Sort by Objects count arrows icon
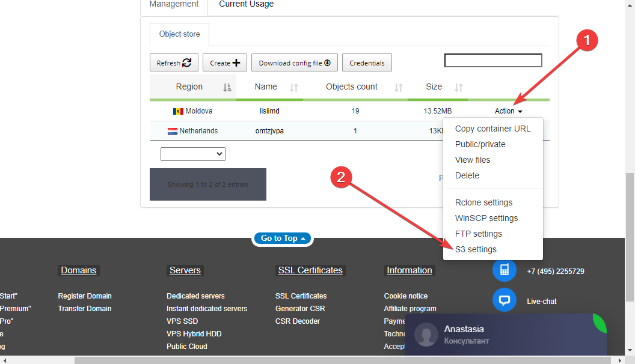 [398, 88]
